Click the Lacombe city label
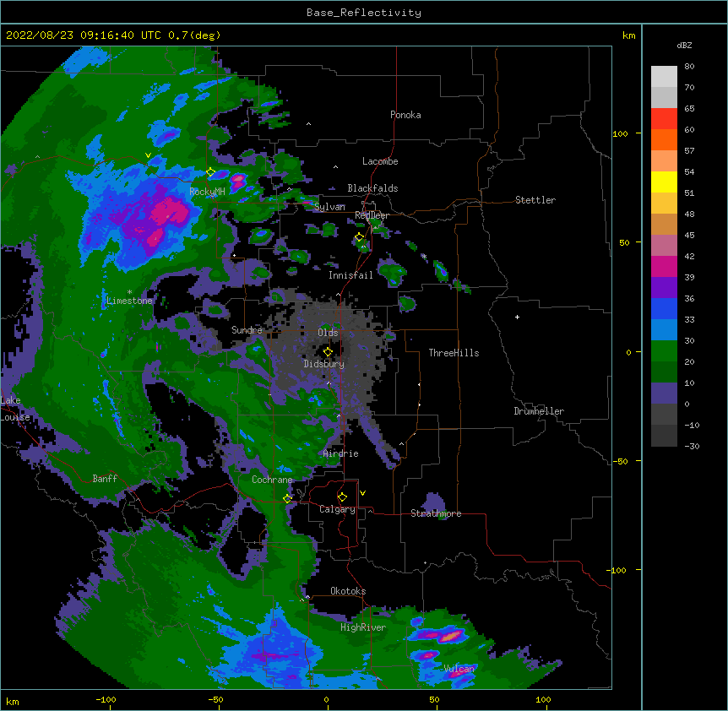Viewport: 728px width, 711px height. pos(380,161)
